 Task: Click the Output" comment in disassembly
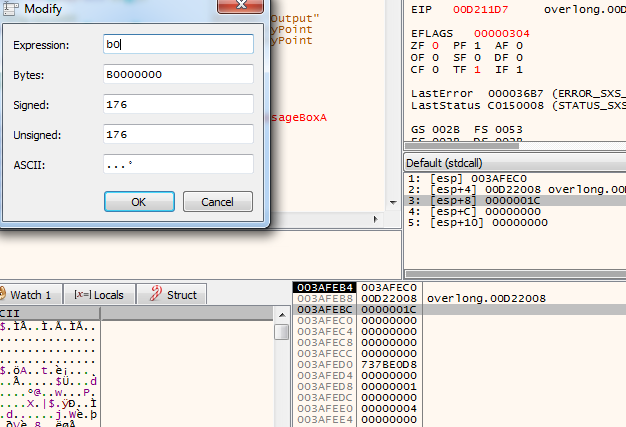295,18
